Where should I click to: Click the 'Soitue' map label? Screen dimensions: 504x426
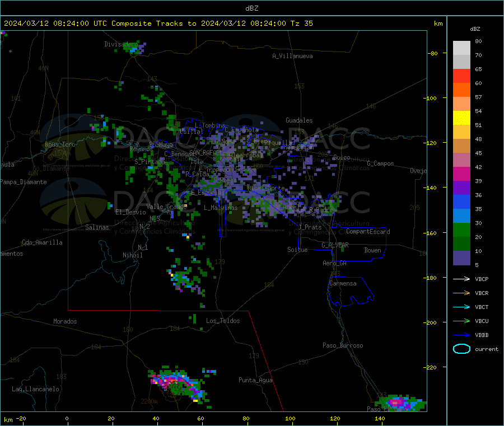(x=297, y=250)
